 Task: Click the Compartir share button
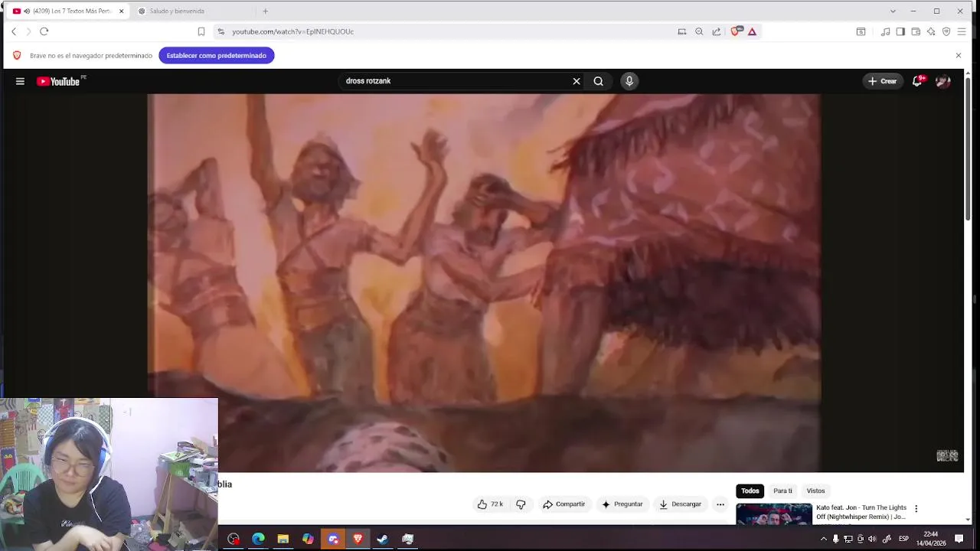pos(563,504)
